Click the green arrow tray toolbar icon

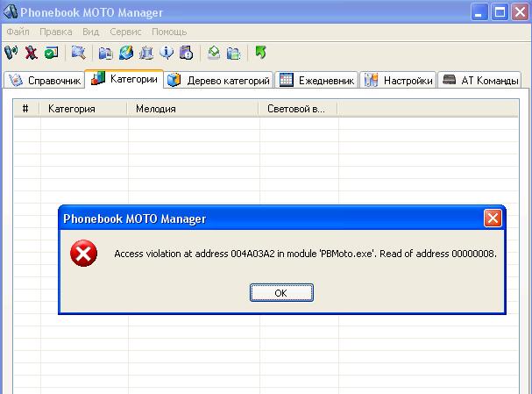(x=214, y=53)
